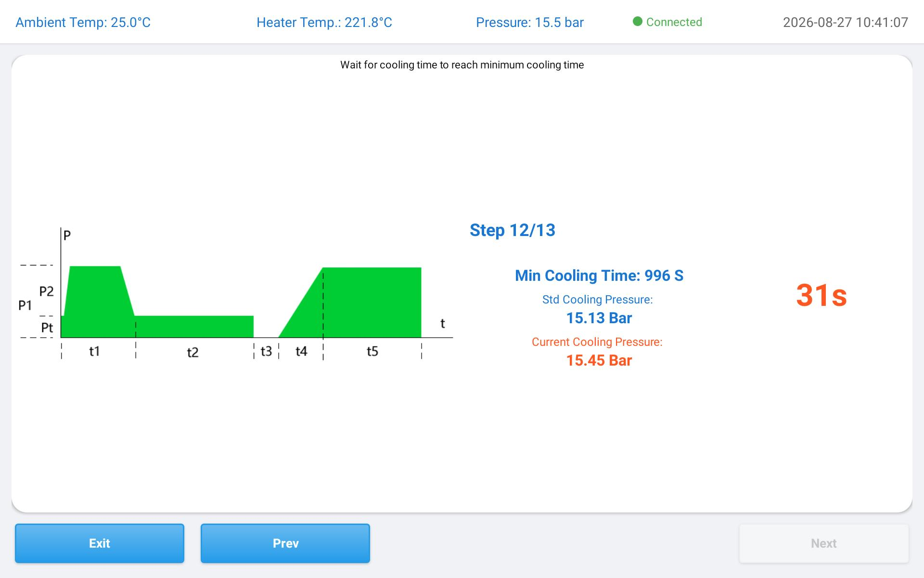Select the Connected status label
924x578 pixels.
pos(674,22)
